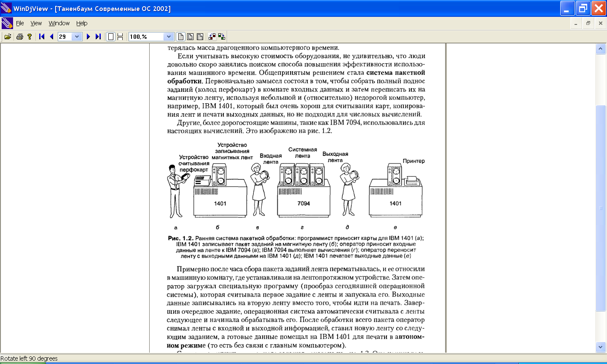Click the yellow question mark help icon
607x364 pixels.
click(x=30, y=37)
